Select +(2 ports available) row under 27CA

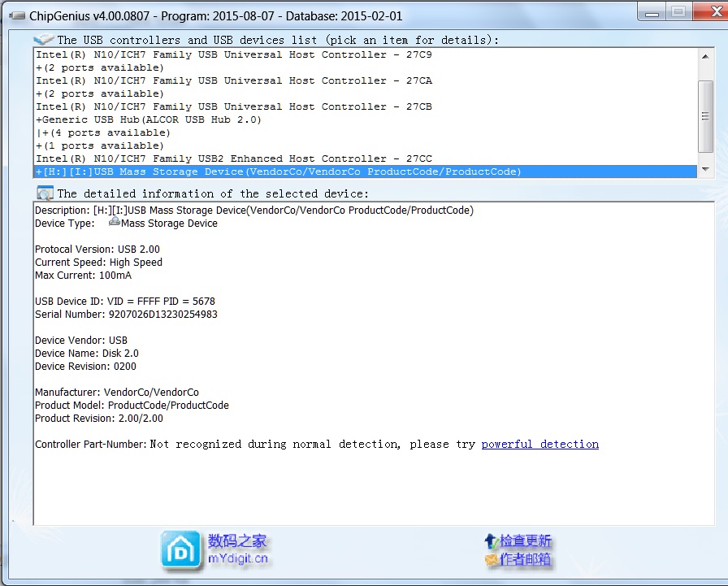click(x=366, y=93)
